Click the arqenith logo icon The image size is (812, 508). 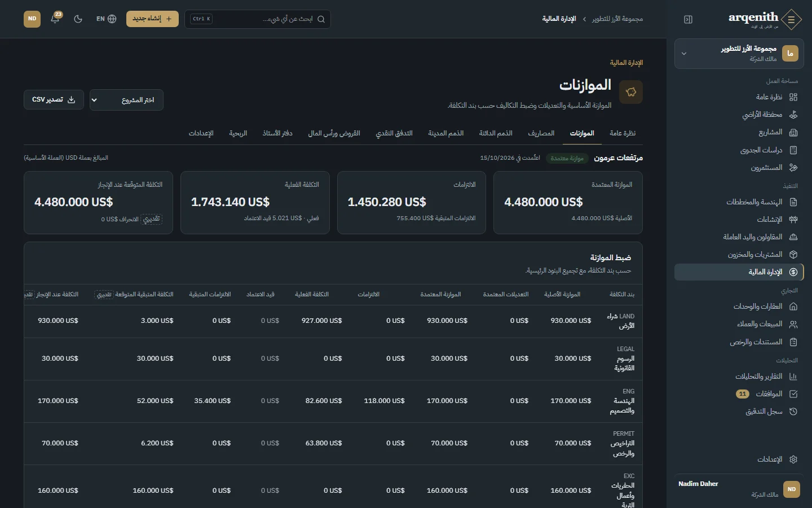point(792,20)
